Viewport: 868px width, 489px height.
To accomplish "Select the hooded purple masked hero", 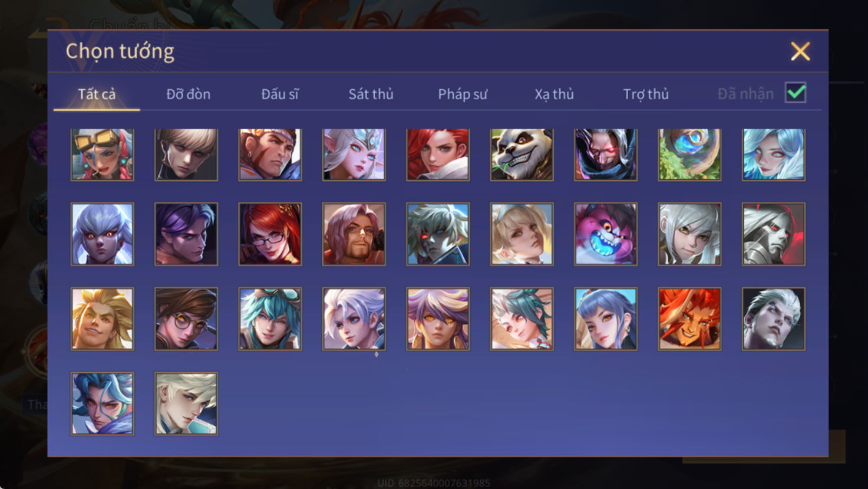I will pos(606,155).
